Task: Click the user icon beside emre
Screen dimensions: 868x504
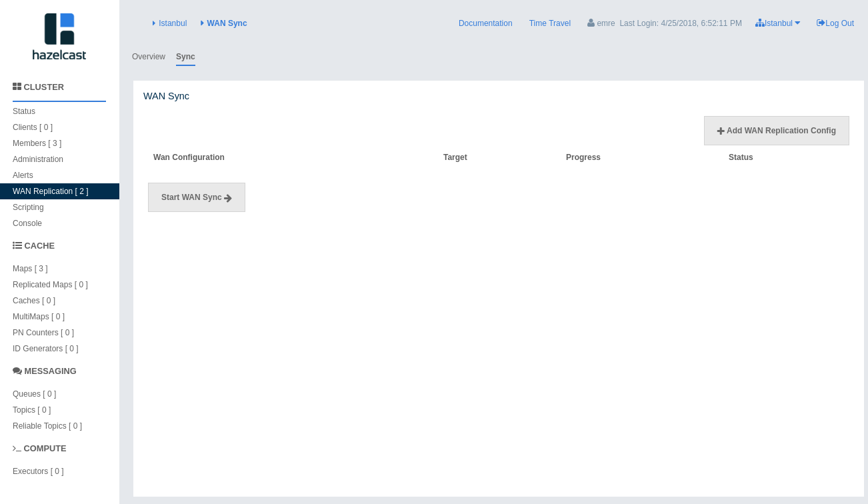Action: (x=591, y=23)
